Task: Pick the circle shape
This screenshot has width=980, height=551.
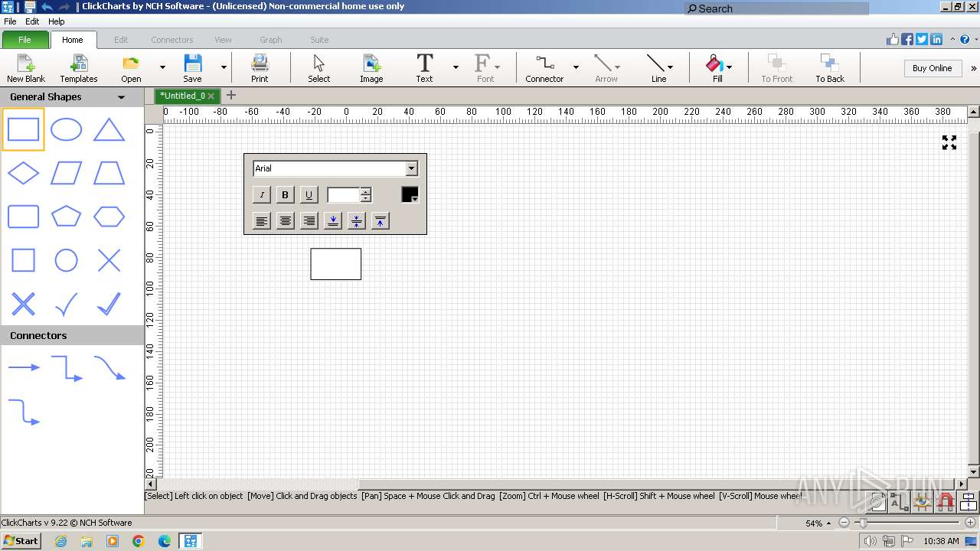Action: point(66,260)
